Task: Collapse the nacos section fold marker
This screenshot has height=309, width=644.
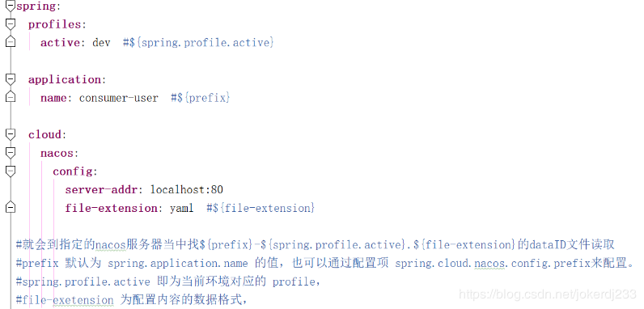Action: point(11,153)
